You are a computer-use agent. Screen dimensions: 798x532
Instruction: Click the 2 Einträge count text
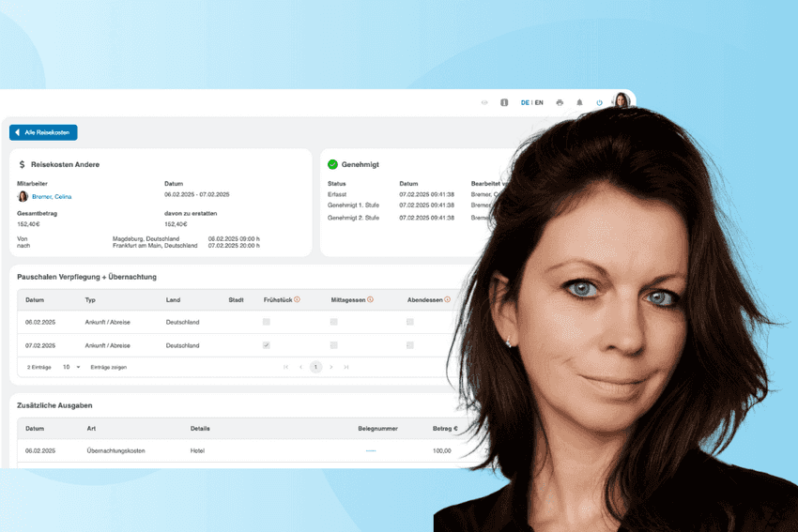[39, 367]
